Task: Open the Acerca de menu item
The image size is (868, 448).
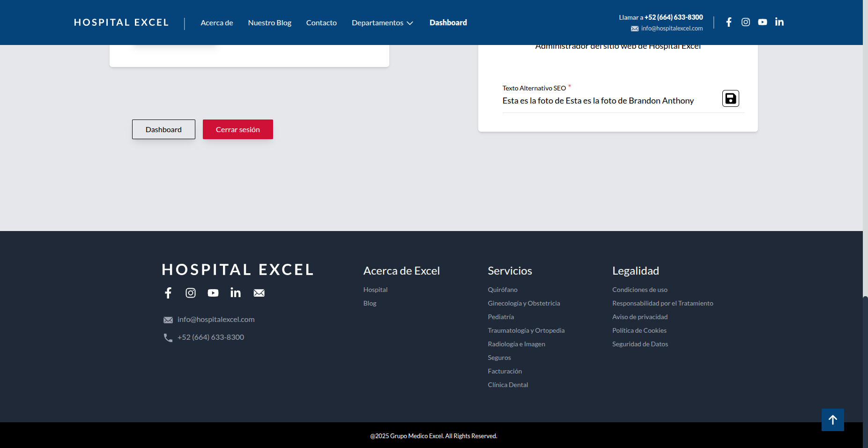Action: pos(217,22)
